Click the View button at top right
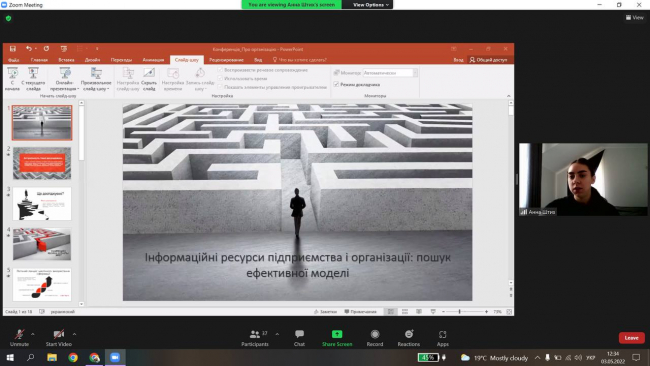 (635, 17)
